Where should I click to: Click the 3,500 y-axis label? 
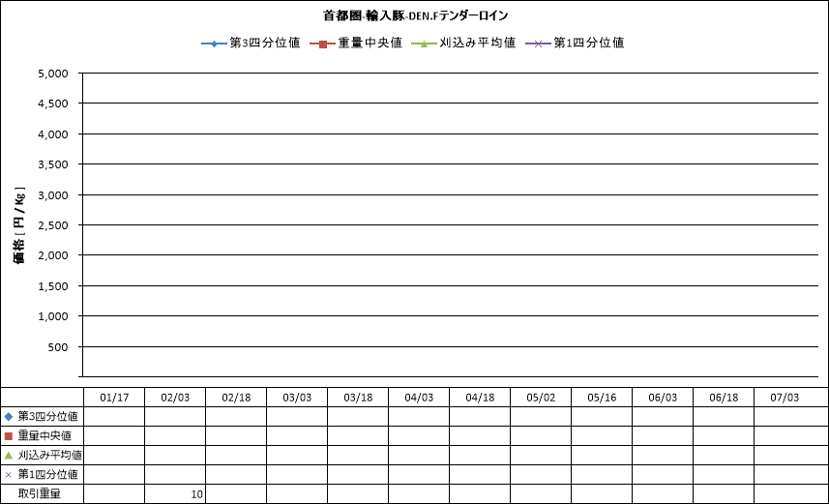click(x=53, y=164)
